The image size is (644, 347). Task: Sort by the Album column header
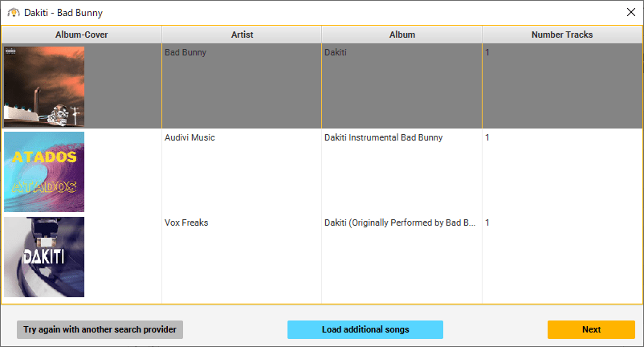tap(402, 35)
